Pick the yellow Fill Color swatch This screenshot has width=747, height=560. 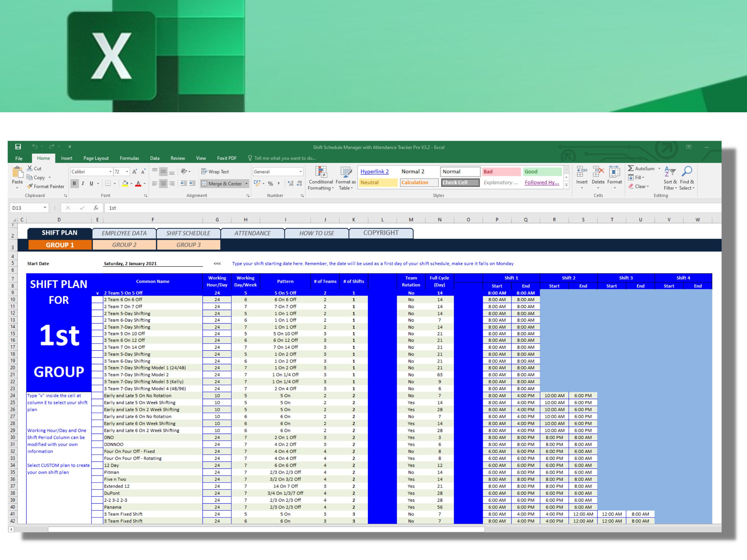(124, 184)
